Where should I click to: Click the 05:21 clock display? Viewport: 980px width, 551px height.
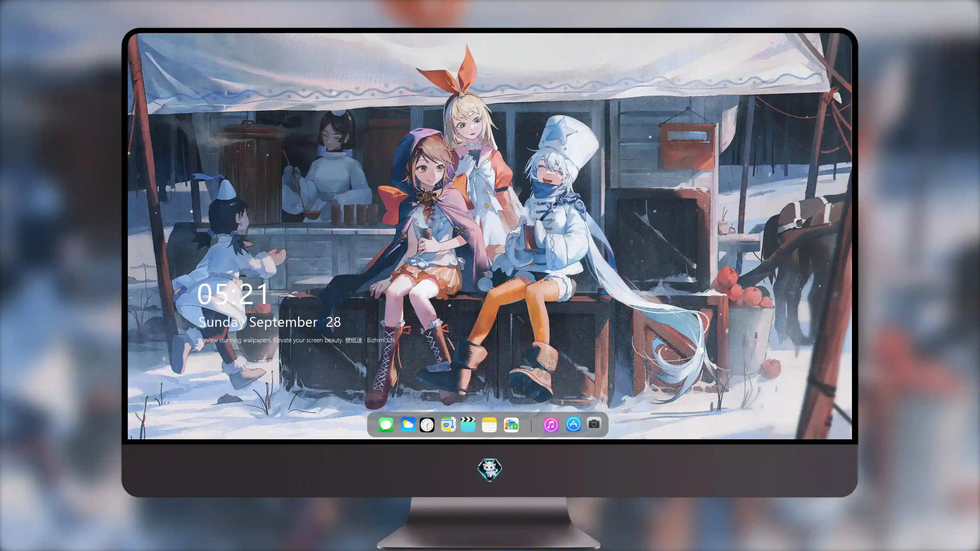(233, 294)
